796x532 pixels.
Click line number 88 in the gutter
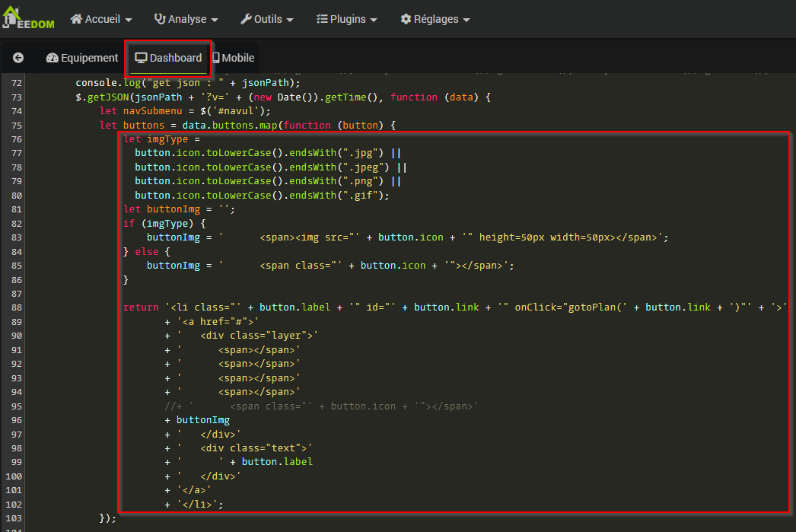(17, 307)
